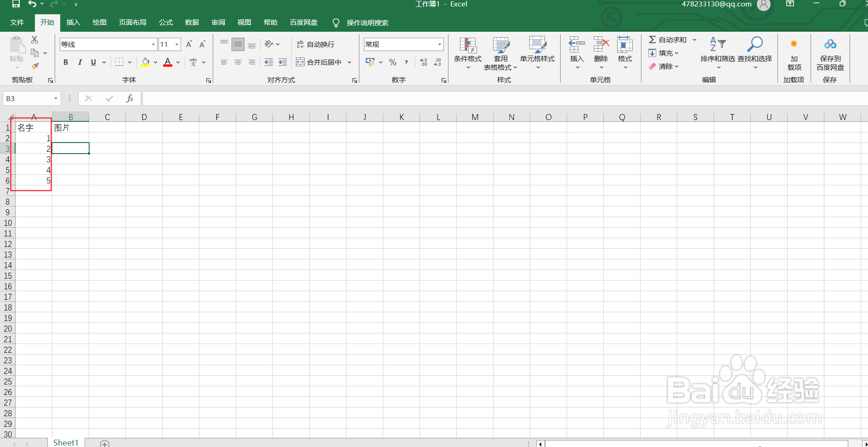Expand the AutoSum (自动求和) dropdown arrow
Image resolution: width=868 pixels, height=447 pixels.
pos(694,40)
